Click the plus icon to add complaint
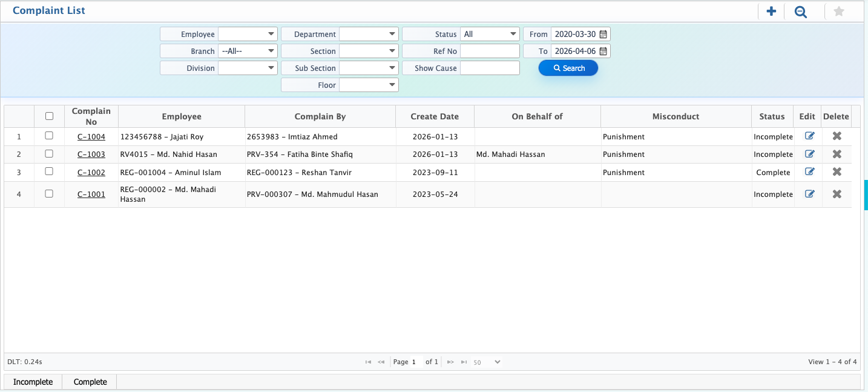 click(771, 12)
